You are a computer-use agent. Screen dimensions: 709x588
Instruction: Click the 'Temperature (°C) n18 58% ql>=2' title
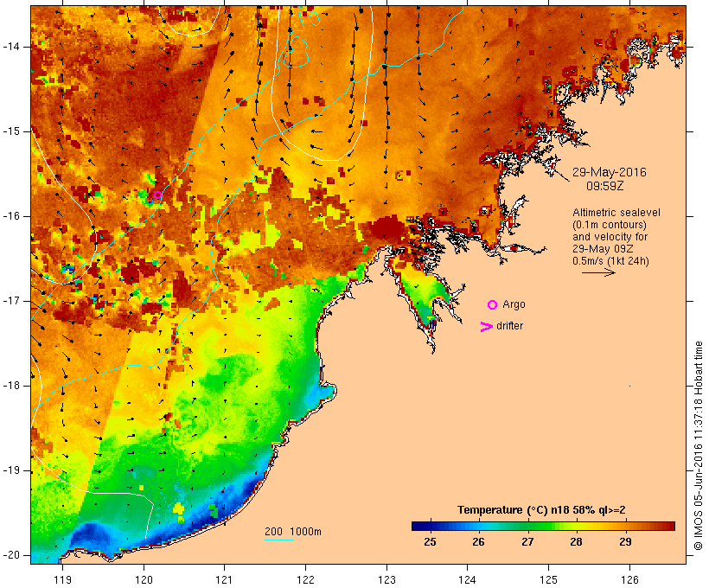(541, 510)
